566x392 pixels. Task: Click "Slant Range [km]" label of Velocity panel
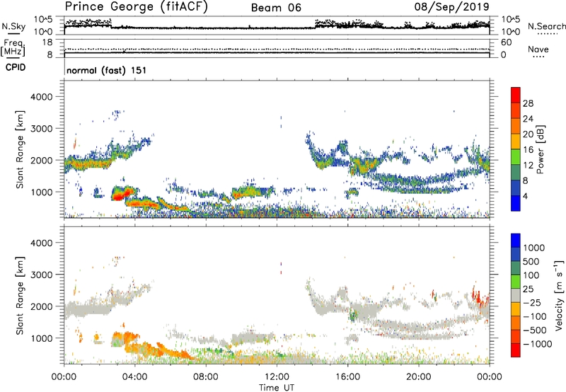coord(20,296)
